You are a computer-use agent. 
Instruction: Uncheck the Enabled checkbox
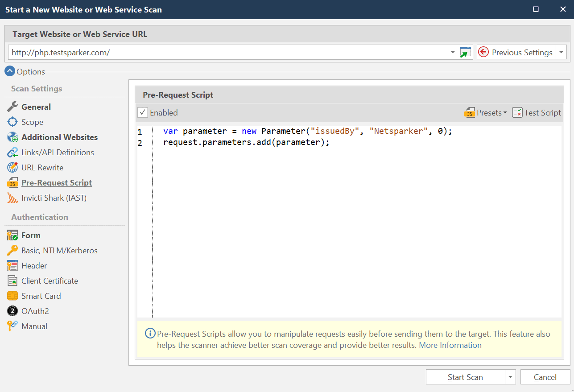143,113
